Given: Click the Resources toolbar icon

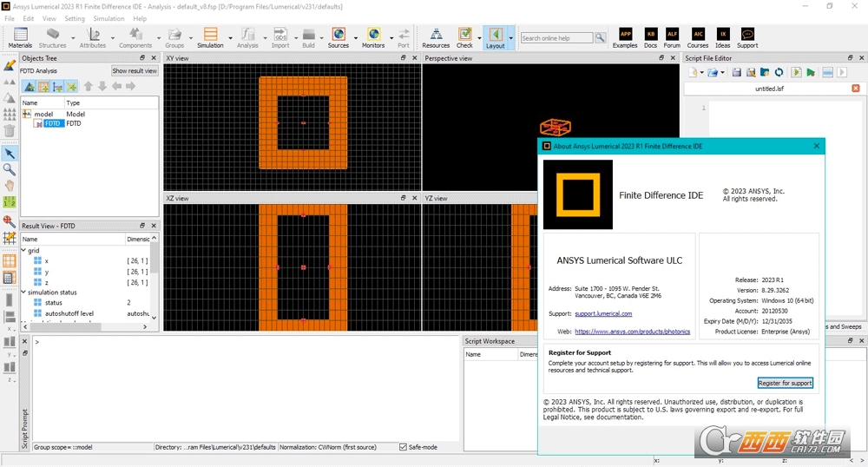Looking at the screenshot, I should (x=437, y=35).
